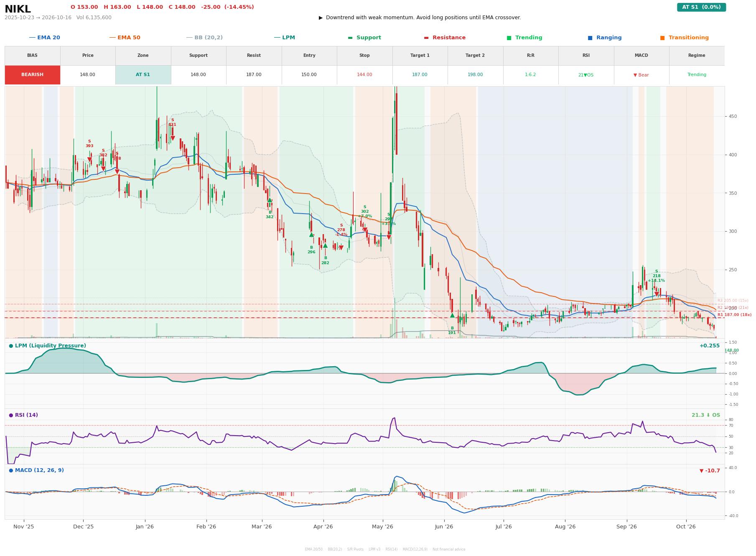Viewport: 756px width, 556px height.
Task: Click the S 302 sell marker
Action: click(x=365, y=230)
